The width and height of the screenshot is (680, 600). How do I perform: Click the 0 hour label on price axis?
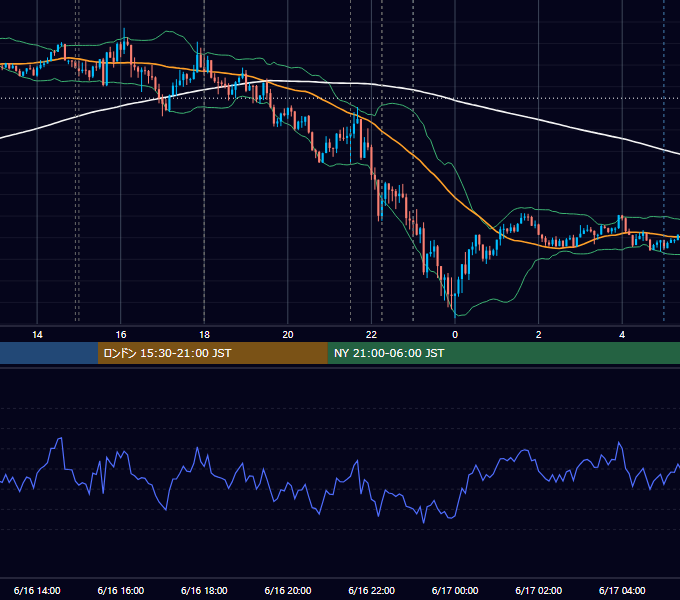tap(455, 335)
